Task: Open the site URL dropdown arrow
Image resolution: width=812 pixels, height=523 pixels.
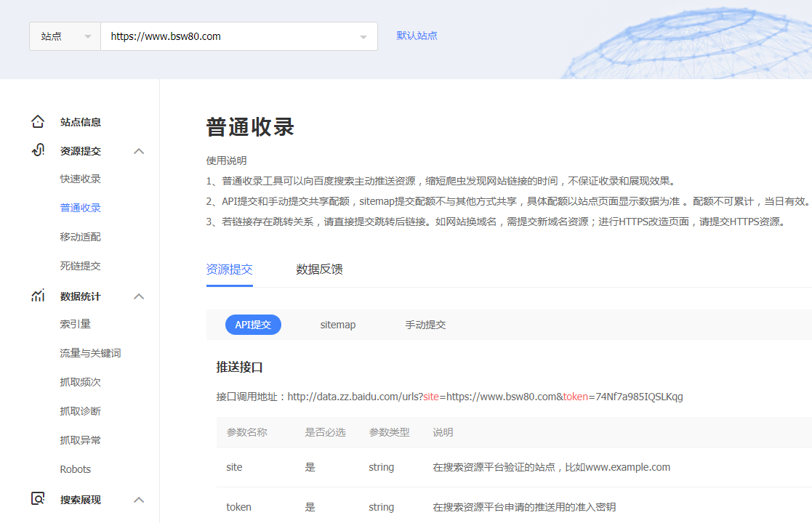Action: pos(363,37)
